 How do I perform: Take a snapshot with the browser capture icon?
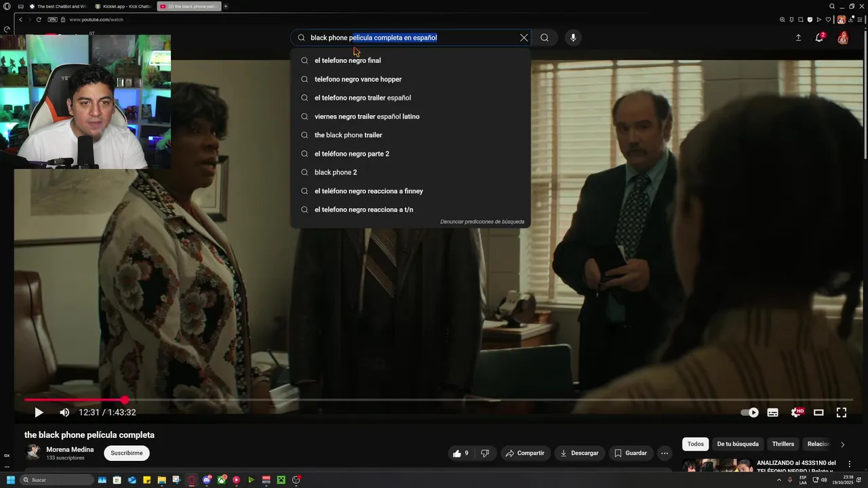pos(801,20)
